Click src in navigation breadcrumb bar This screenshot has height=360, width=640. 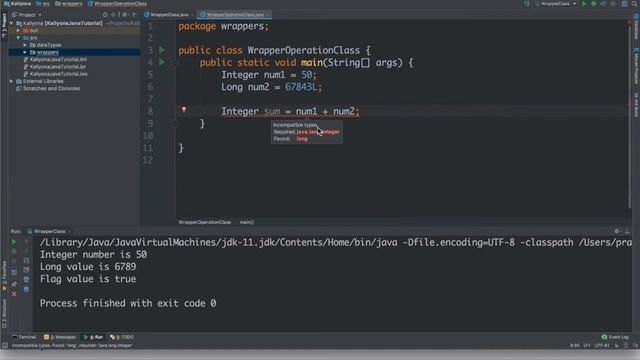click(x=43, y=4)
